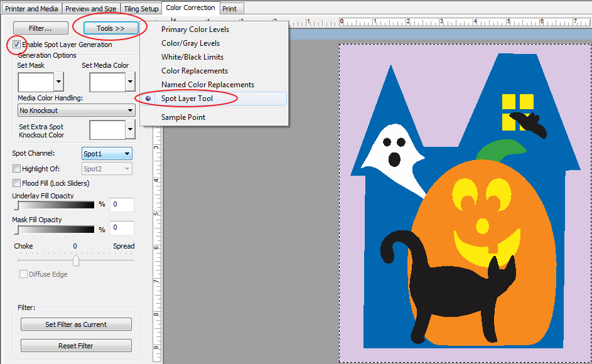Open the Set Media Color dropdown arrow
The image size is (592, 364).
[131, 82]
